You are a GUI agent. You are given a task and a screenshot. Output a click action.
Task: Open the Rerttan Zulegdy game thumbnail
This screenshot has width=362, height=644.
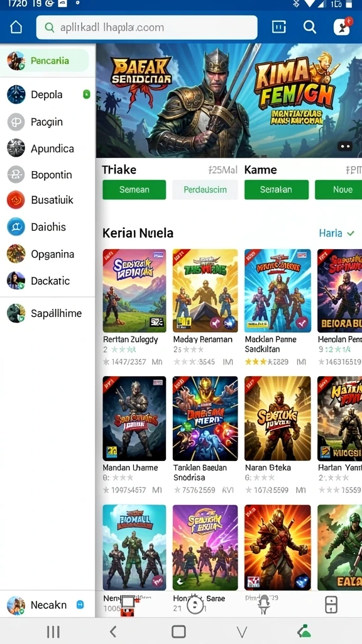point(134,291)
